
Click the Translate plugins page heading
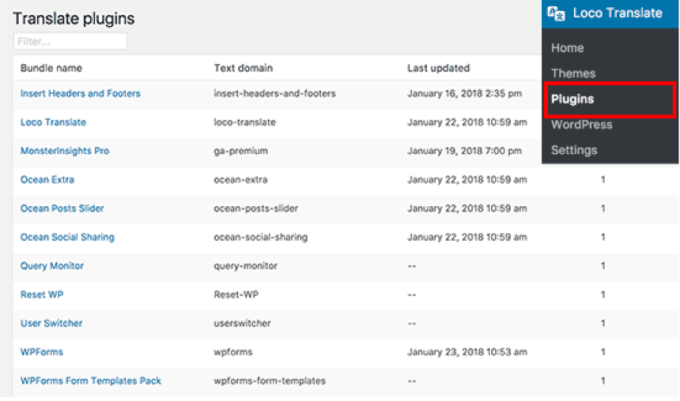(73, 19)
